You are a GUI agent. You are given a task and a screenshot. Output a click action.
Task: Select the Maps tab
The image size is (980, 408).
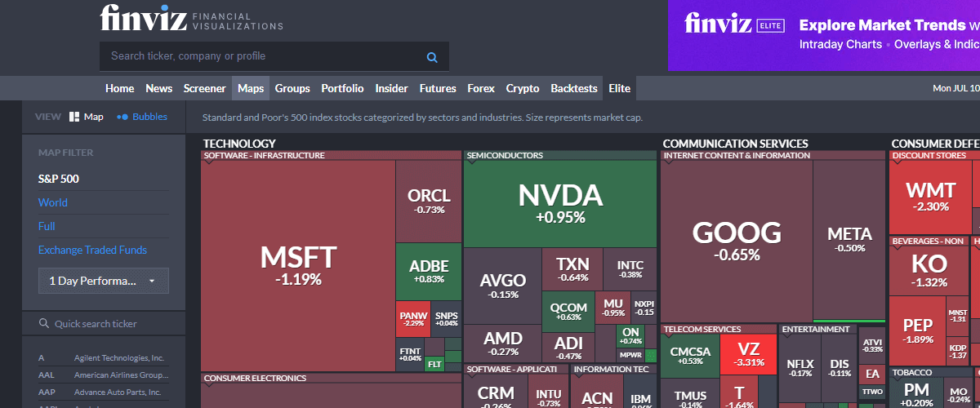point(251,88)
